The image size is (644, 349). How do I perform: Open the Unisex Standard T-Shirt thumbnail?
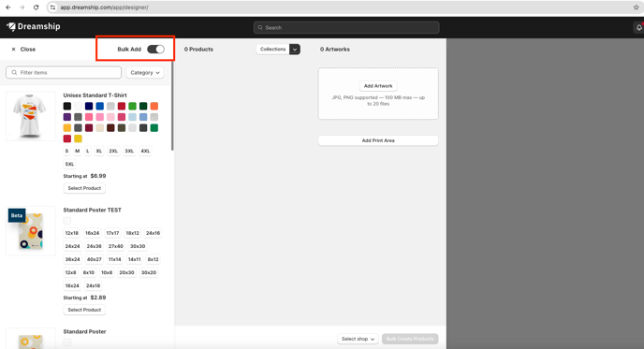point(30,116)
